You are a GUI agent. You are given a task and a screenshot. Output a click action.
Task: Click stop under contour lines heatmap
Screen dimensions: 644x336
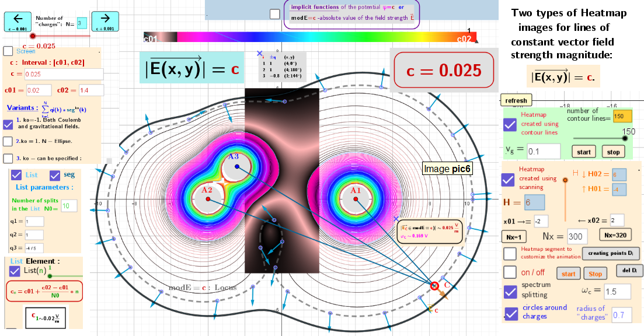tap(613, 152)
